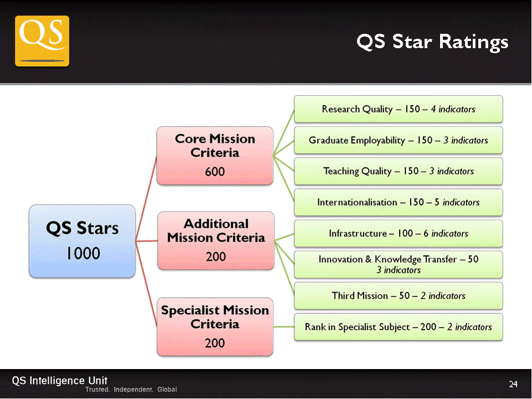532x399 pixels.
Task: Click the Internationalisation indicator box
Action: (398, 202)
